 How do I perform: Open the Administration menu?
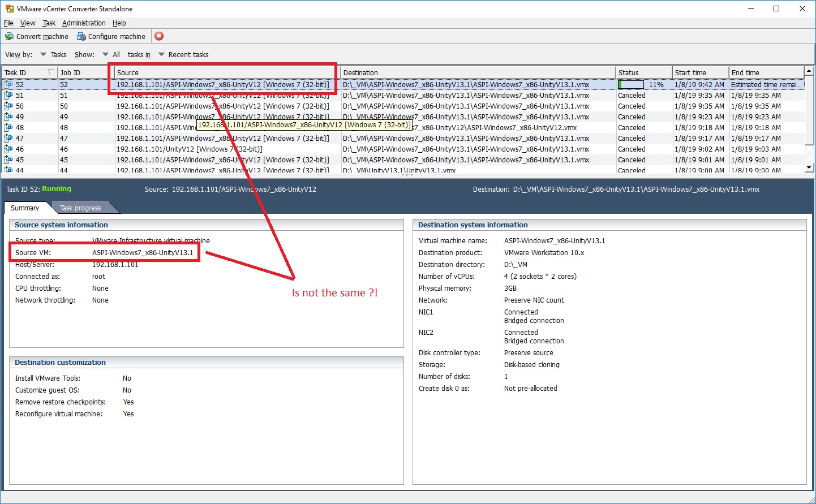click(x=84, y=23)
